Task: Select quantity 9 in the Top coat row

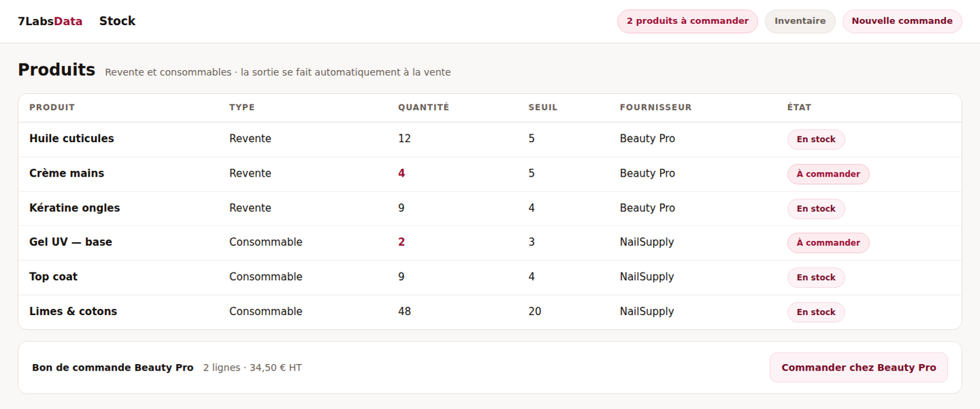Action: pos(402,277)
